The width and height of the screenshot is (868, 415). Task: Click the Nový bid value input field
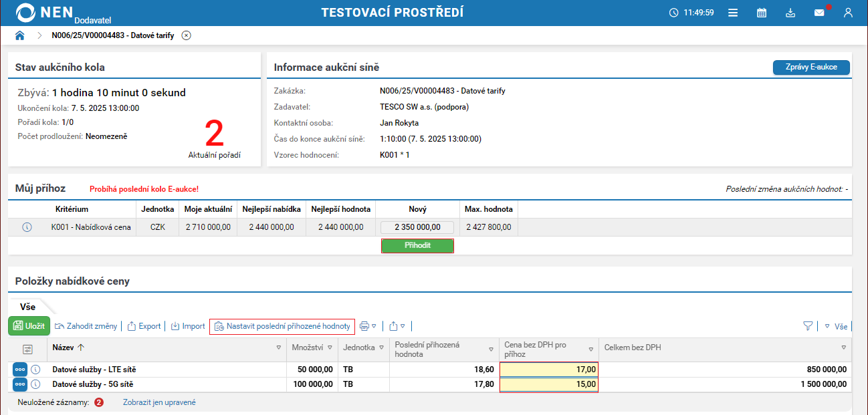click(417, 227)
